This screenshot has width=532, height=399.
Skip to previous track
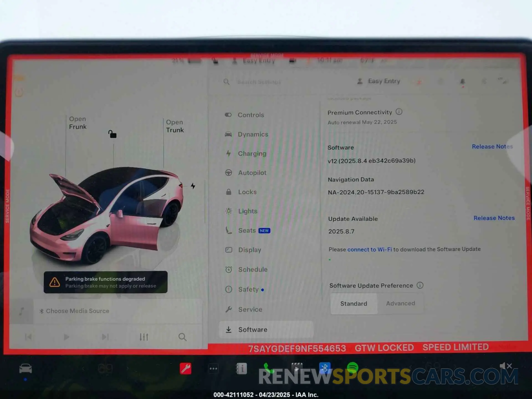click(28, 337)
